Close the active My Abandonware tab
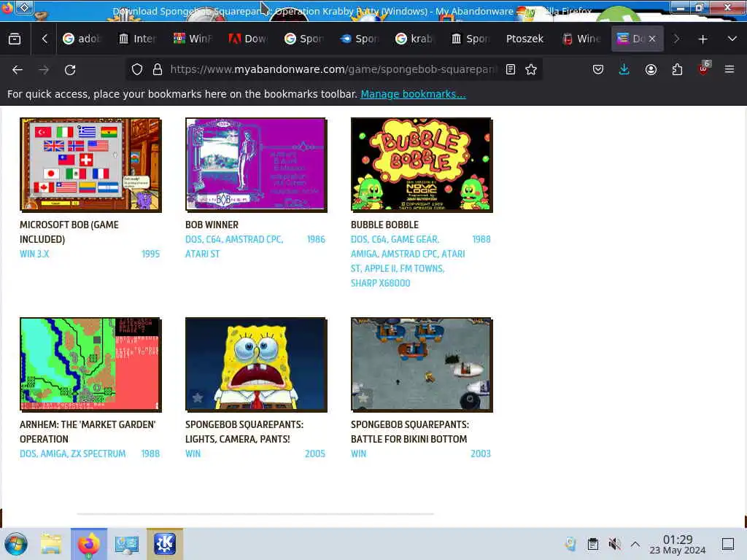Image resolution: width=747 pixels, height=560 pixels. 652,39
